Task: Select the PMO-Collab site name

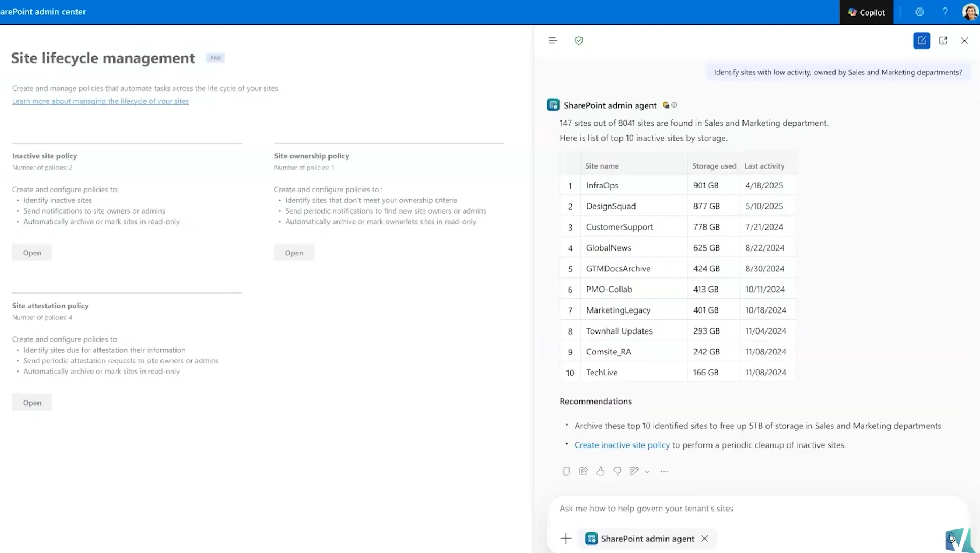Action: pos(609,289)
